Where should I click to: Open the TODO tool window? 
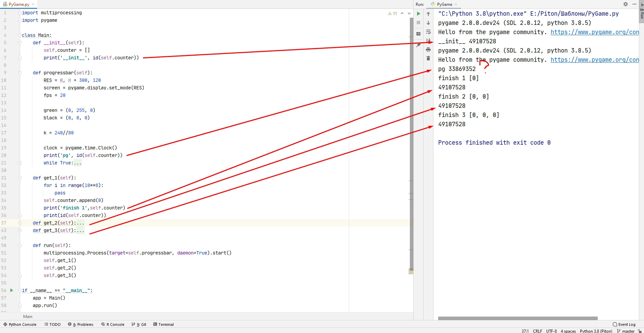pyautogui.click(x=52, y=324)
